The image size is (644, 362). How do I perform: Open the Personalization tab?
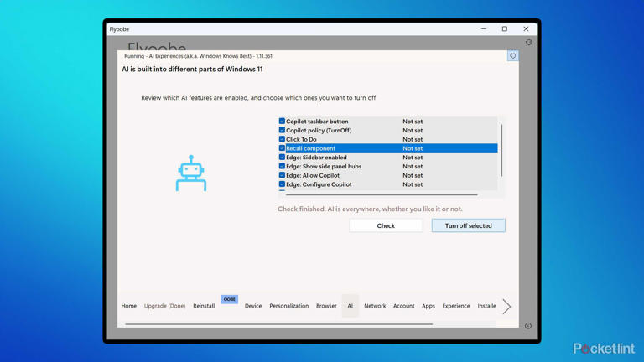click(x=288, y=306)
